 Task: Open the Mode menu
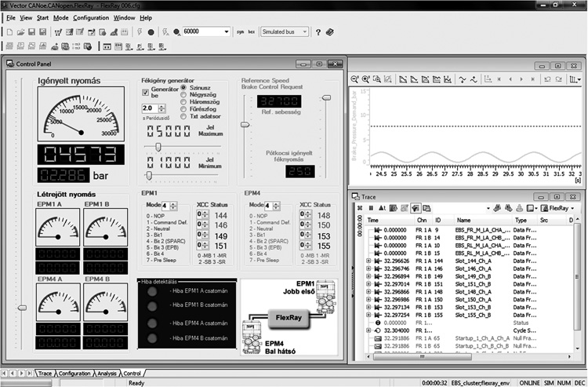point(60,17)
